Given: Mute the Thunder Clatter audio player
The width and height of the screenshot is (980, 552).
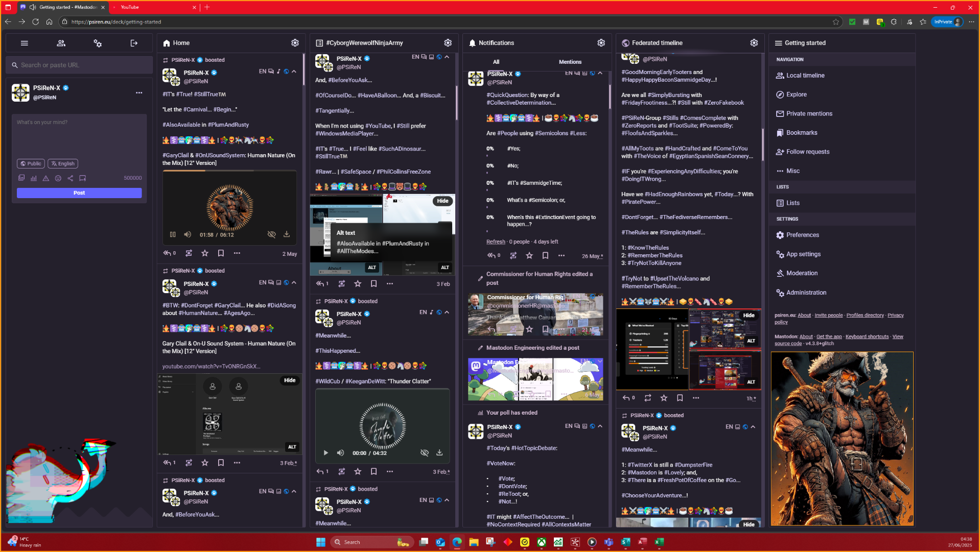Looking at the screenshot, I should (x=340, y=453).
